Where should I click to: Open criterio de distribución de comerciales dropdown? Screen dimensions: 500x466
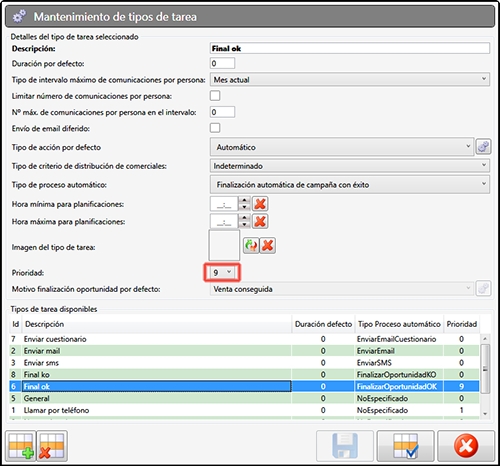pyautogui.click(x=350, y=166)
